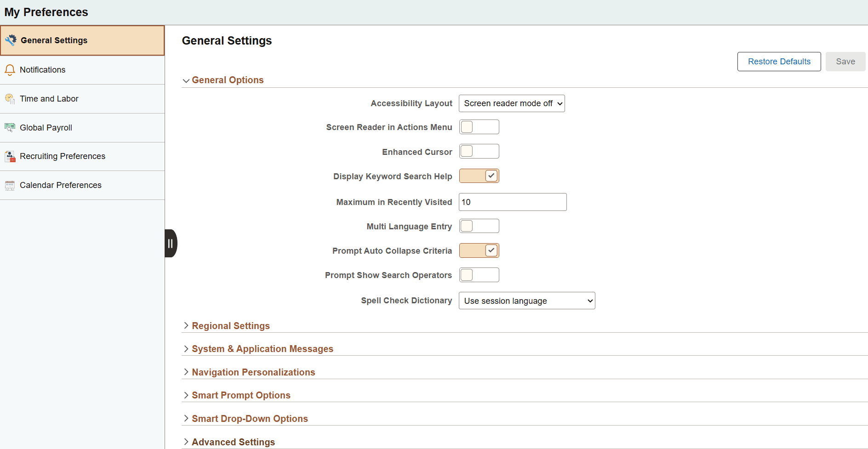Enable Prompt Show Search Operators
This screenshot has height=449, width=868.
tap(479, 275)
